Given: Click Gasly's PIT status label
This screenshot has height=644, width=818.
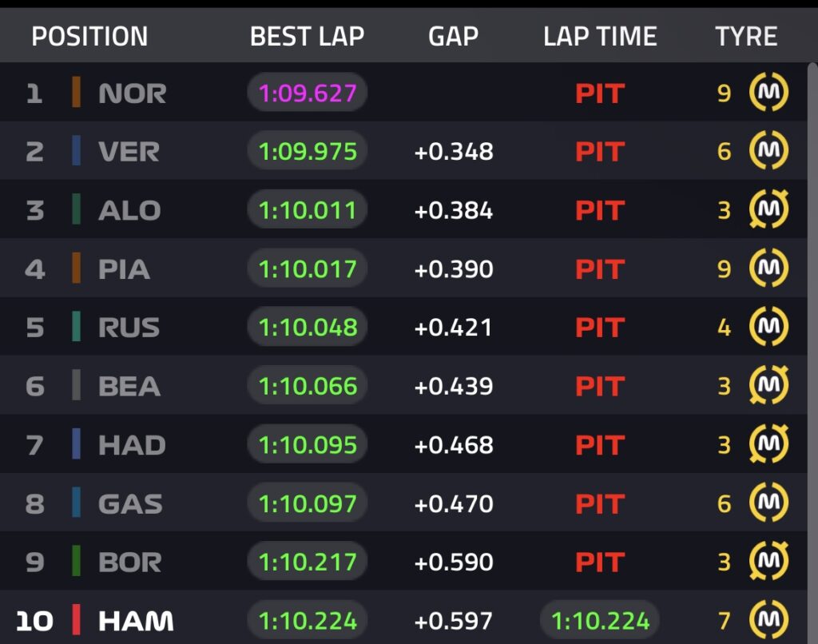Looking at the screenshot, I should pos(599,503).
